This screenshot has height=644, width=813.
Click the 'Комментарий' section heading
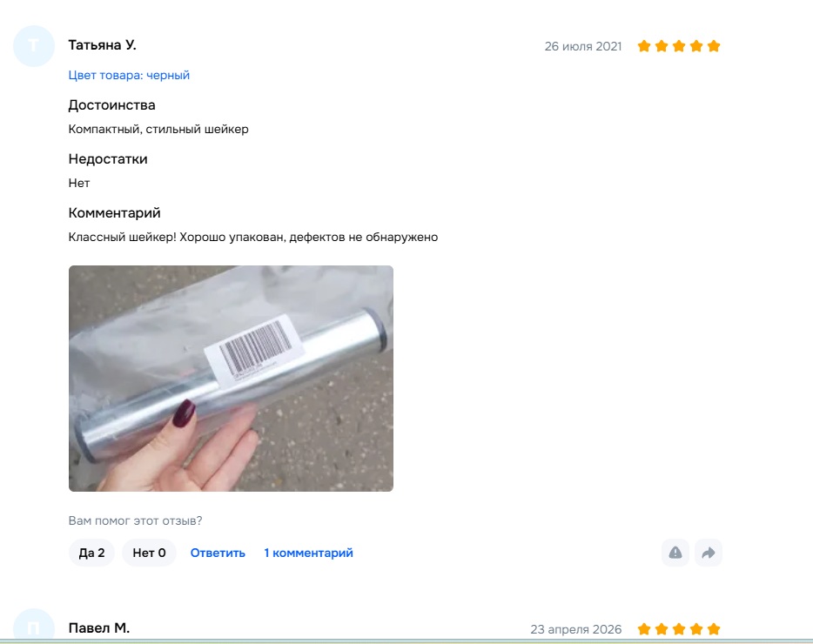(115, 212)
